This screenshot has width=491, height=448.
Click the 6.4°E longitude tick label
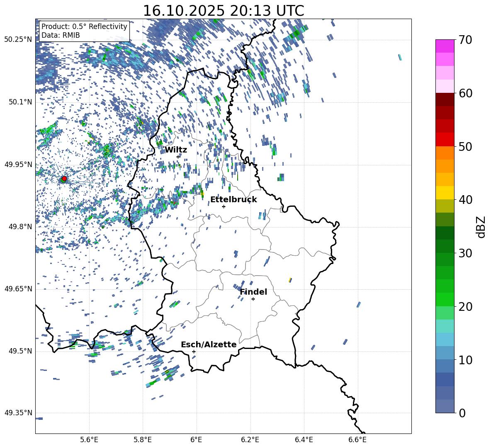(304, 440)
